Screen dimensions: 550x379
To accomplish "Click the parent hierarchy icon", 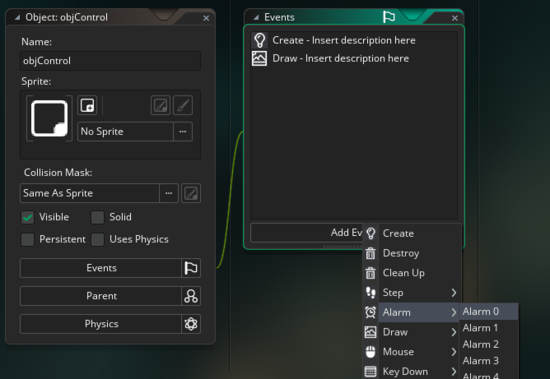I will [x=191, y=296].
